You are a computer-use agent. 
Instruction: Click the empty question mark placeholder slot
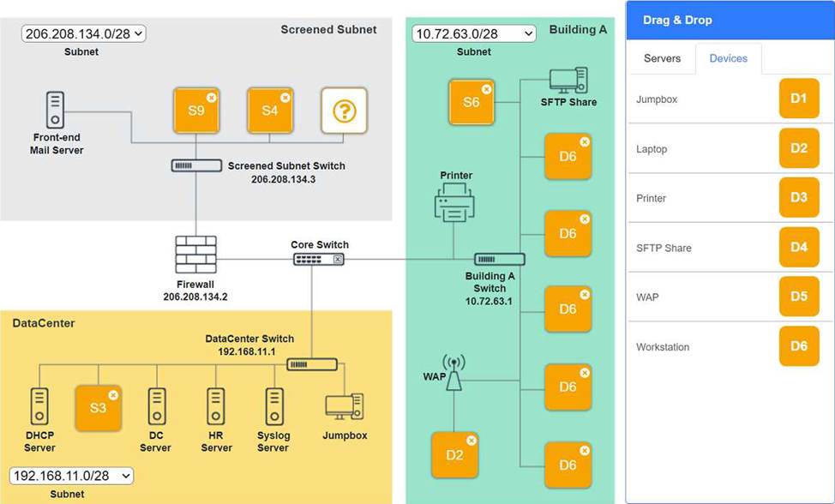344,111
